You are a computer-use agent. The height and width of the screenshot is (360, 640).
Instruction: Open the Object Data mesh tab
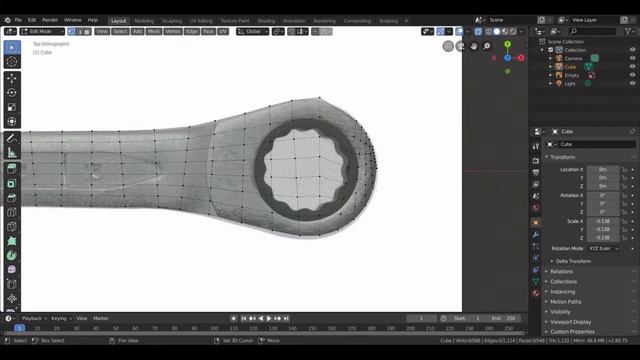point(536,281)
